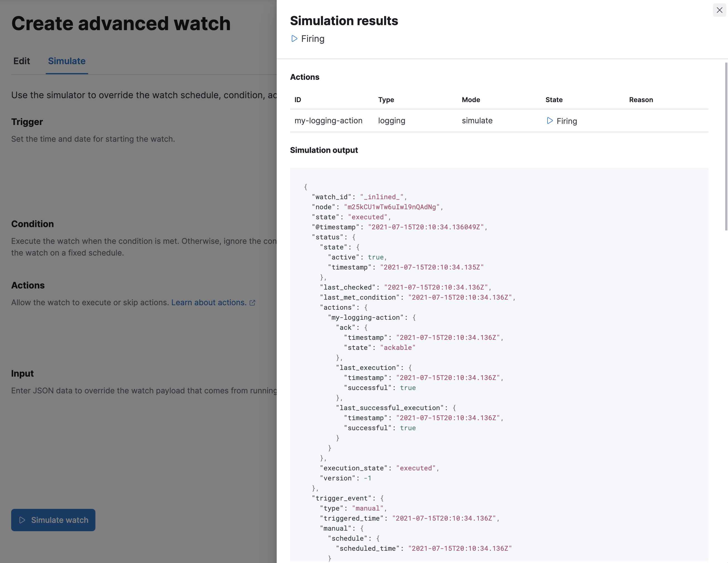This screenshot has width=728, height=563.
Task: Switch to the Edit tab
Action: (21, 61)
